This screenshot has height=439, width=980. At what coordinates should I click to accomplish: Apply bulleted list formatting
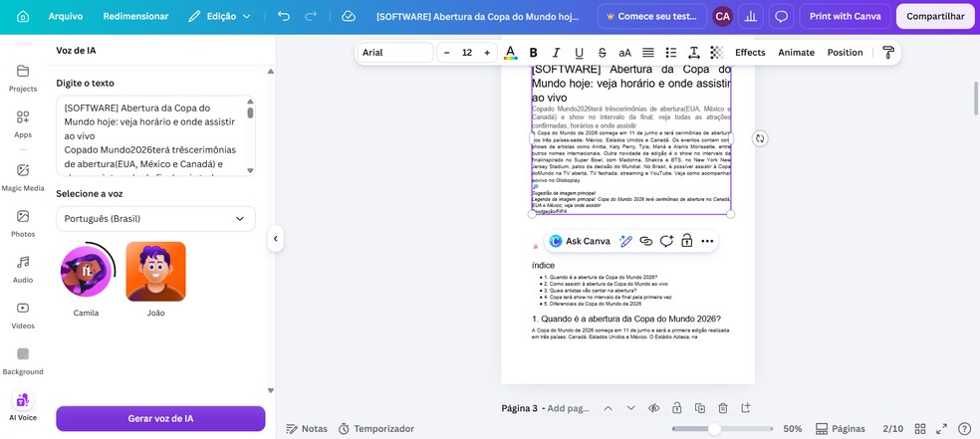[671, 53]
